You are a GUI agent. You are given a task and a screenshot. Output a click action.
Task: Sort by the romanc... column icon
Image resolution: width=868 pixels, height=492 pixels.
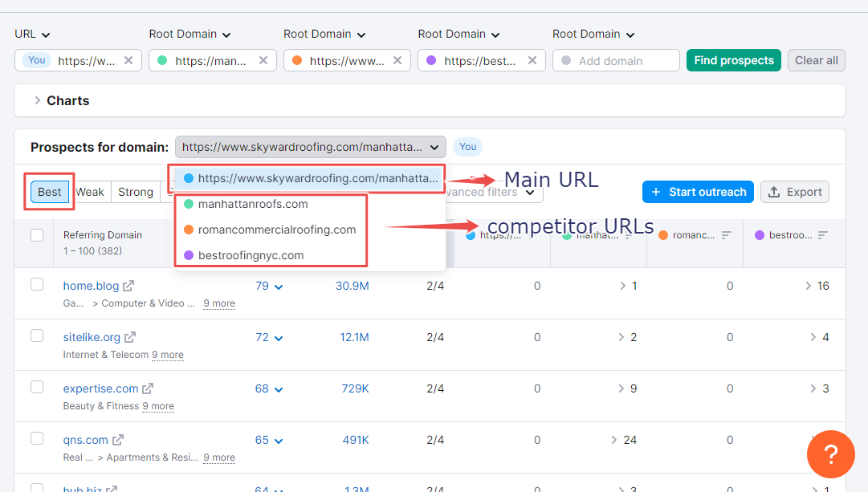click(727, 235)
